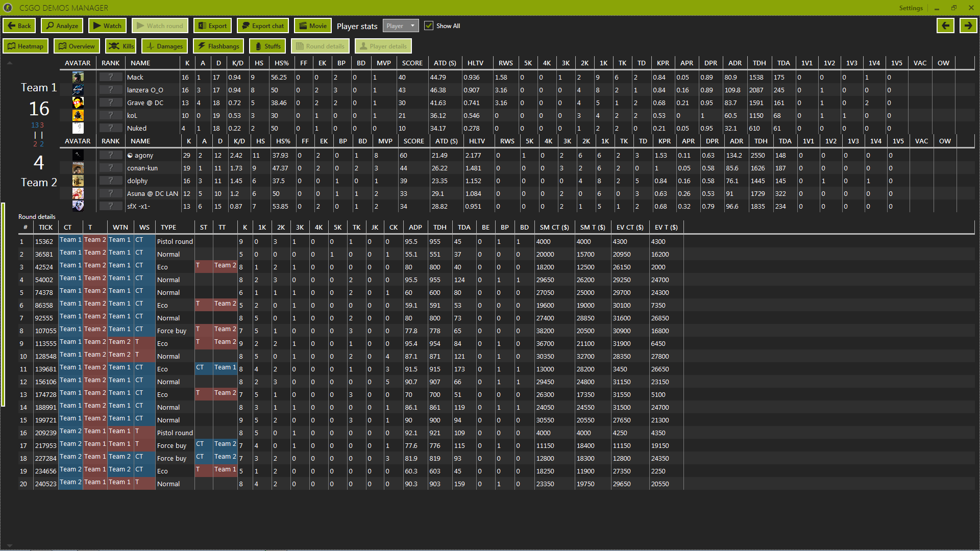This screenshot has height=551, width=980.
Task: Select lanzera O_O avatar icon
Action: (x=78, y=90)
